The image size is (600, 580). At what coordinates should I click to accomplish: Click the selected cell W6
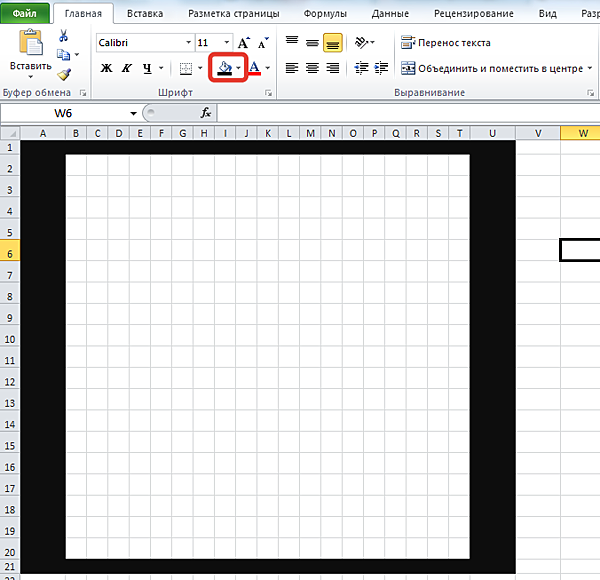click(x=580, y=250)
